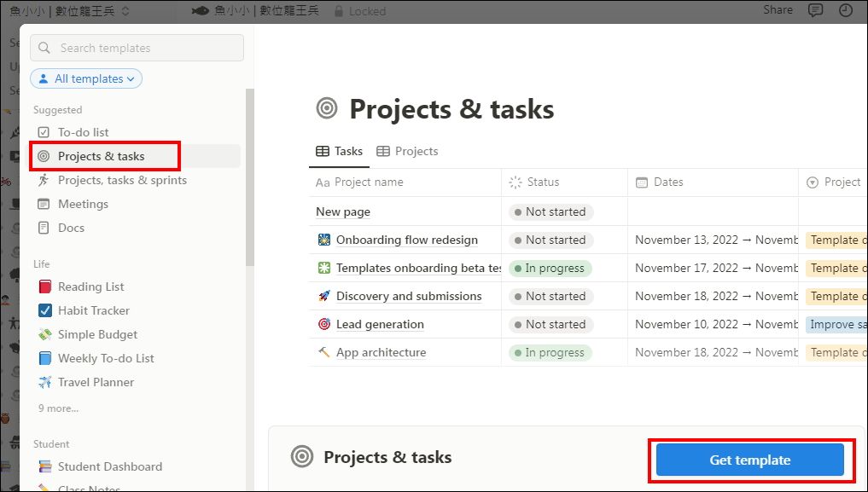Viewport: 868px width, 492px height.
Task: Select the Docs template
Action: click(136, 228)
